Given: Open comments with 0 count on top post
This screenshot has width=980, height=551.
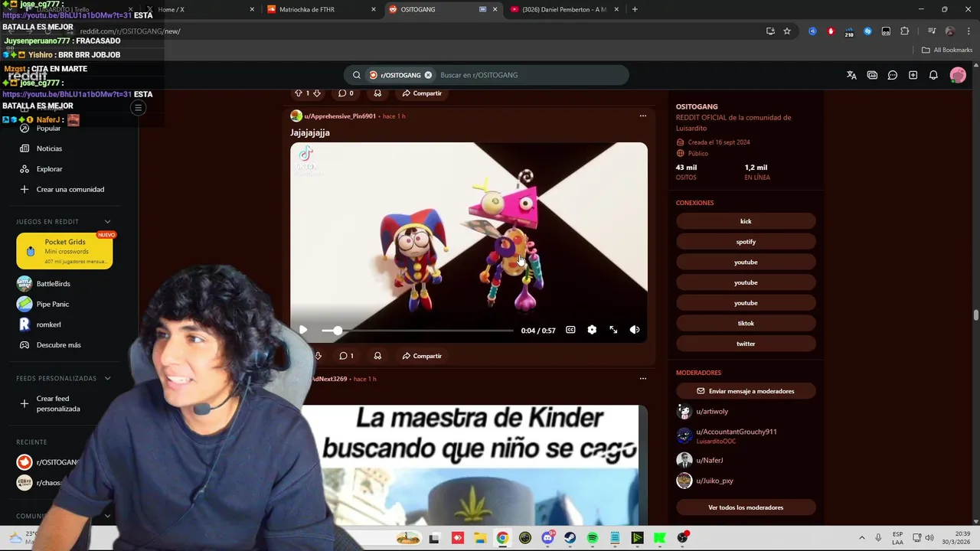Looking at the screenshot, I should [x=346, y=93].
